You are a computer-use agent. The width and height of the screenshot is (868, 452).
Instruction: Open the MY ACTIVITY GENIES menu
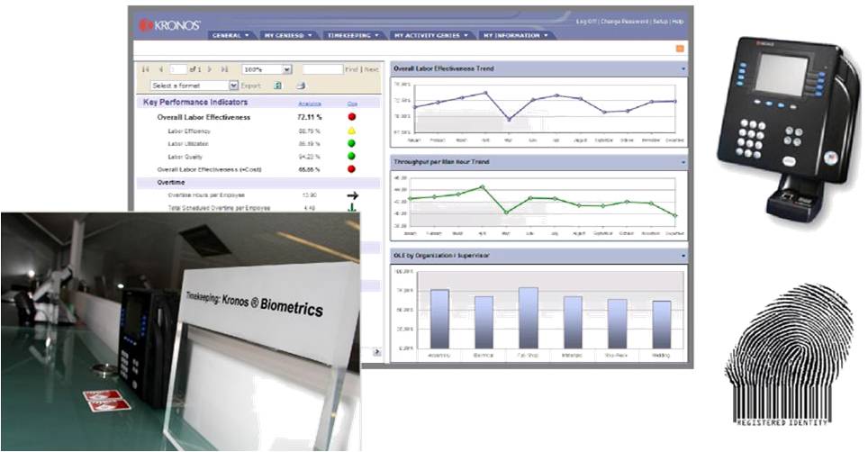coord(431,35)
